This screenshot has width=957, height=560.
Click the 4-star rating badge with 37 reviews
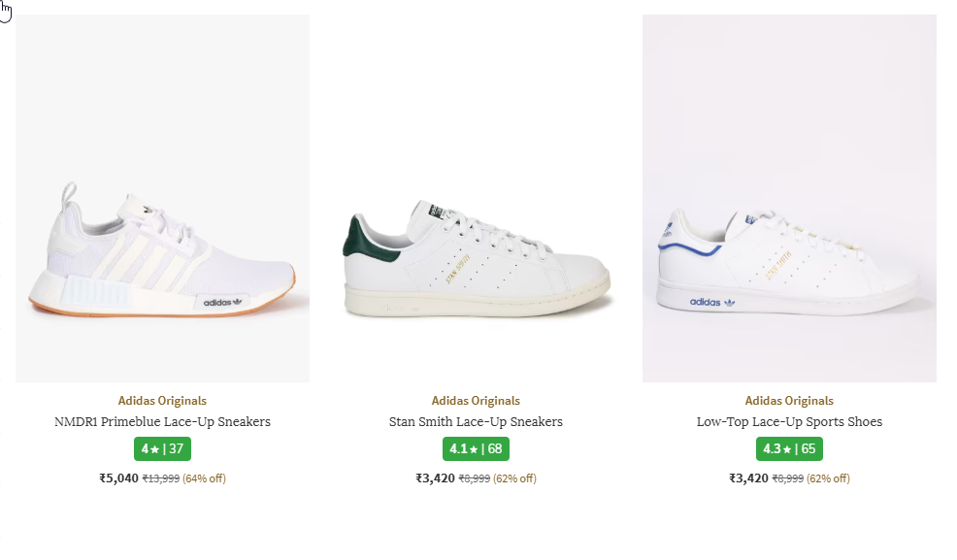point(162,449)
